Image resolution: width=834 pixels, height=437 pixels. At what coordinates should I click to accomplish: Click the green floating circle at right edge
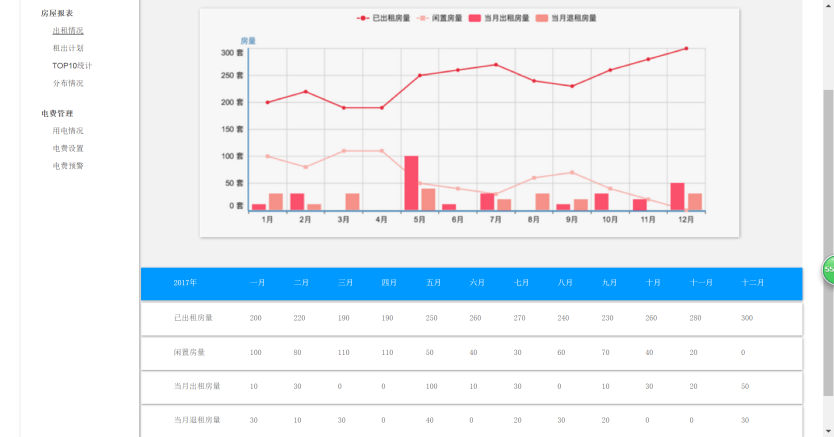[828, 270]
